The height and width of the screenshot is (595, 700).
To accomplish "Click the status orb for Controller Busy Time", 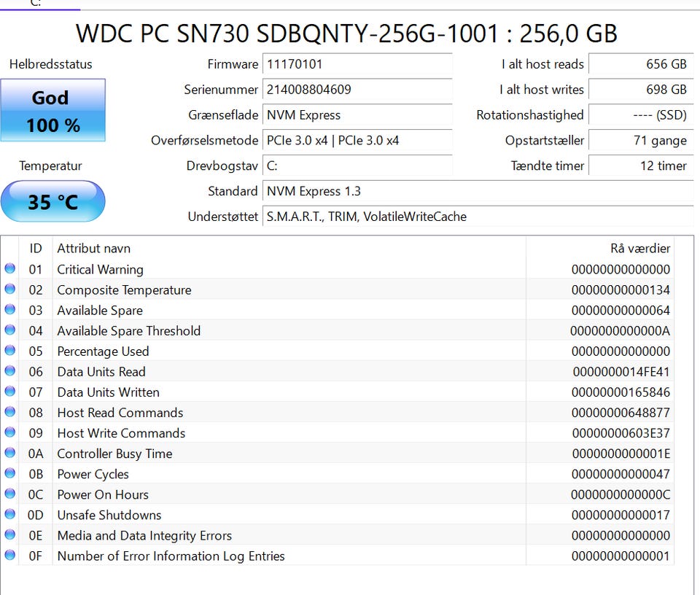I will click(x=10, y=453).
